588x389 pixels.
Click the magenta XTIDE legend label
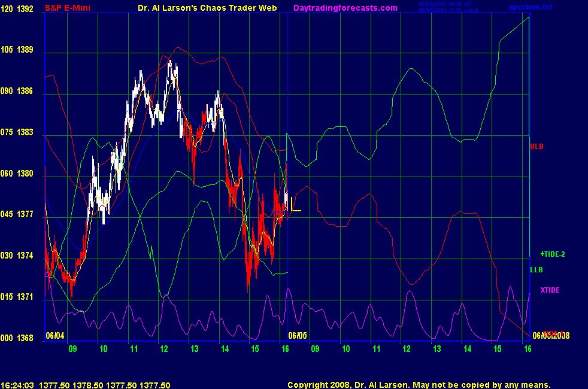coord(550,290)
